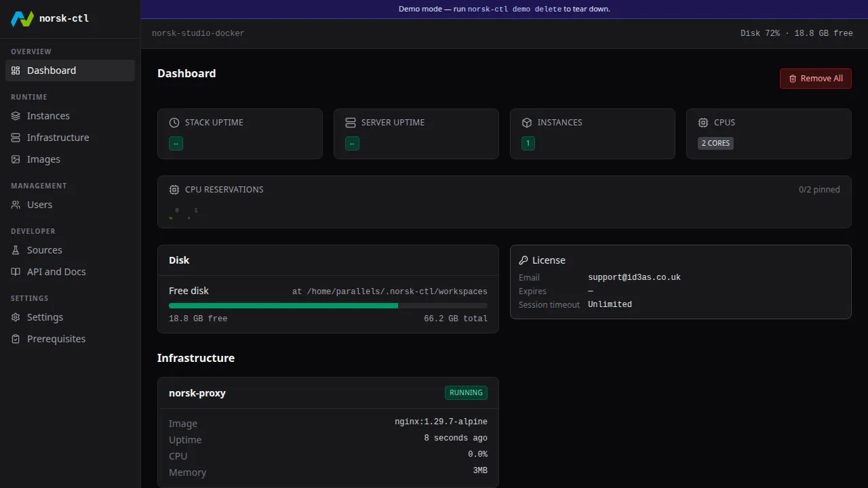Click the '18.8 GB free' disk text
This screenshot has width=868, height=488.
[198, 319]
